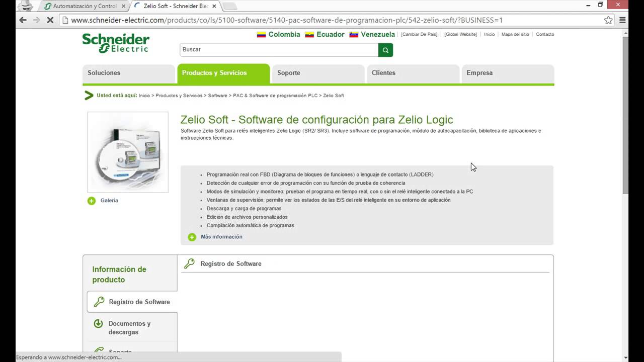Click the Schneider Electric logo
The image size is (644, 362).
(x=116, y=43)
